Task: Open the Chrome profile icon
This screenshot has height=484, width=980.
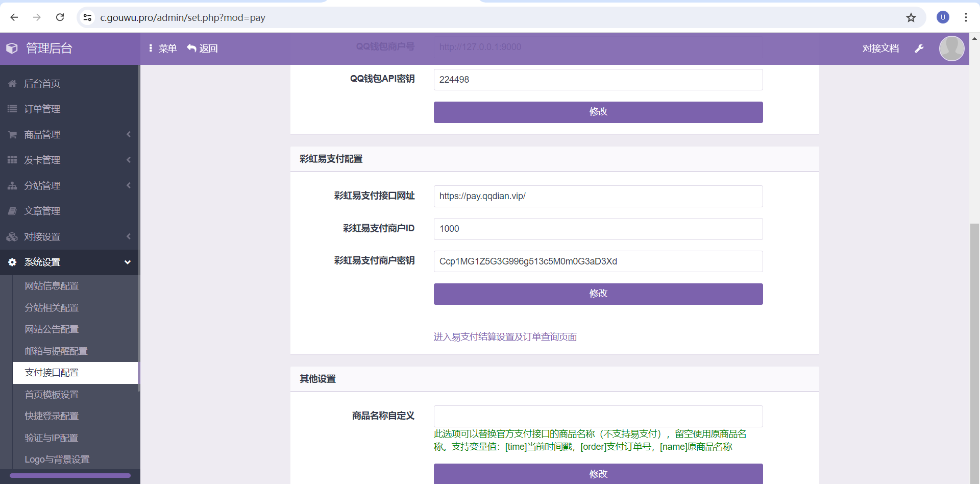Action: point(943,17)
